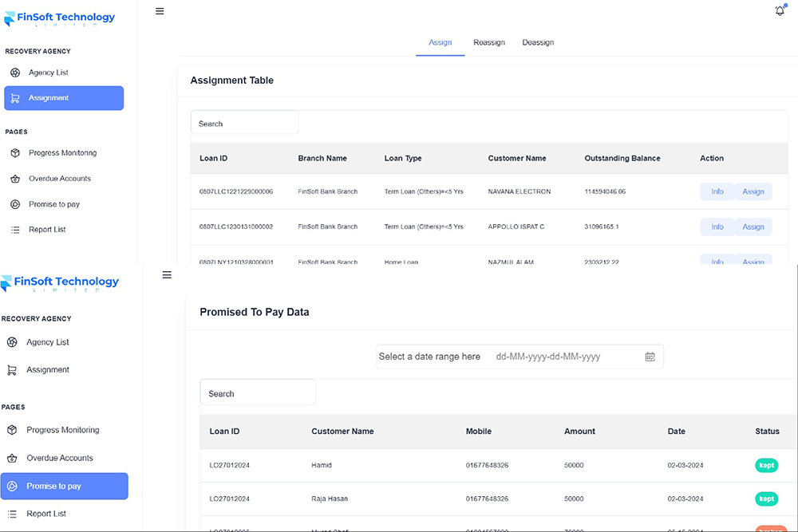Open the calendar picker icon in the date range field
This screenshot has width=798, height=532.
650,357
